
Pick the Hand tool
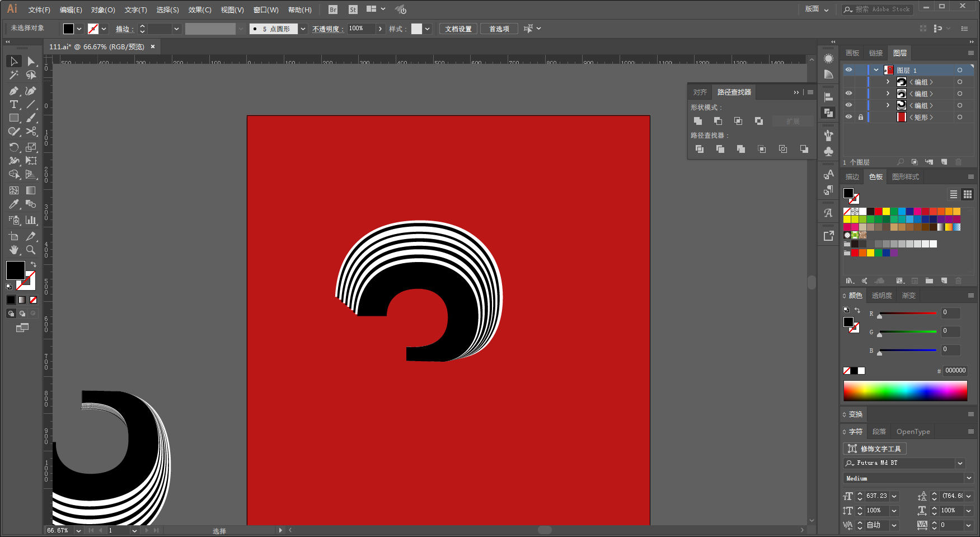14,250
